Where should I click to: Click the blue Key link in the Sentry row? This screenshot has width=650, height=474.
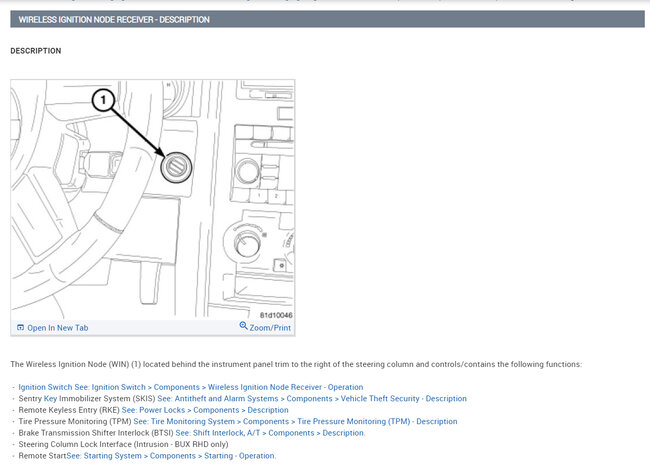coord(50,399)
